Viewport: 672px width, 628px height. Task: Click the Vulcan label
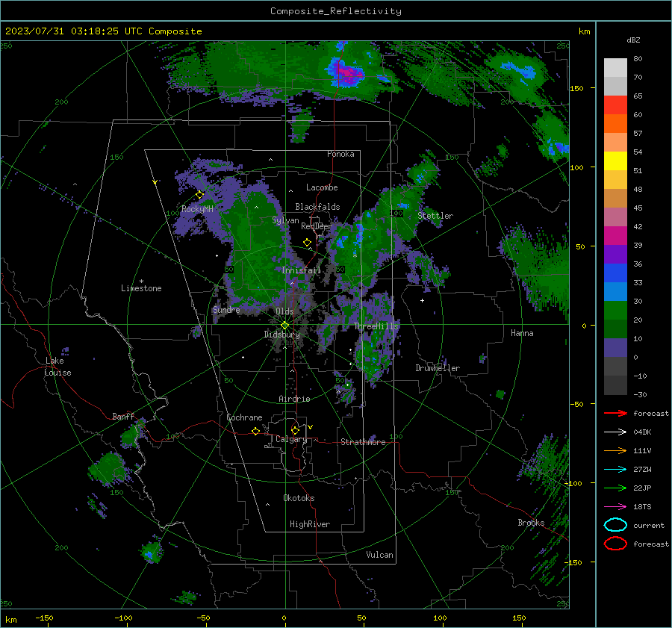click(379, 555)
